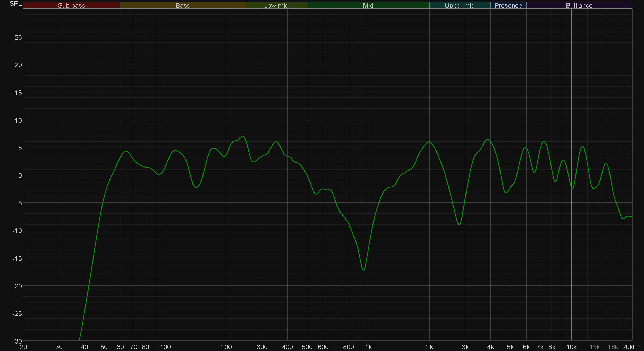The height and width of the screenshot is (351, 644).
Task: Click the 10k frequency axis label
Action: (571, 347)
